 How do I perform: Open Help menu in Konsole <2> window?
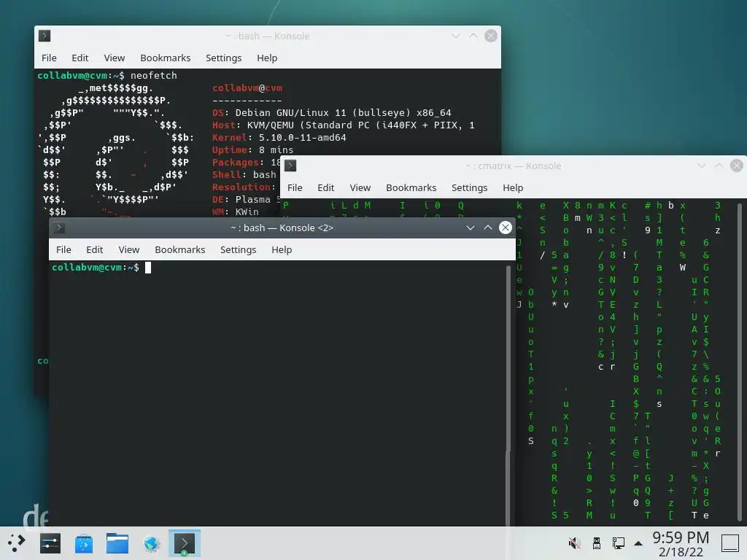[282, 249]
